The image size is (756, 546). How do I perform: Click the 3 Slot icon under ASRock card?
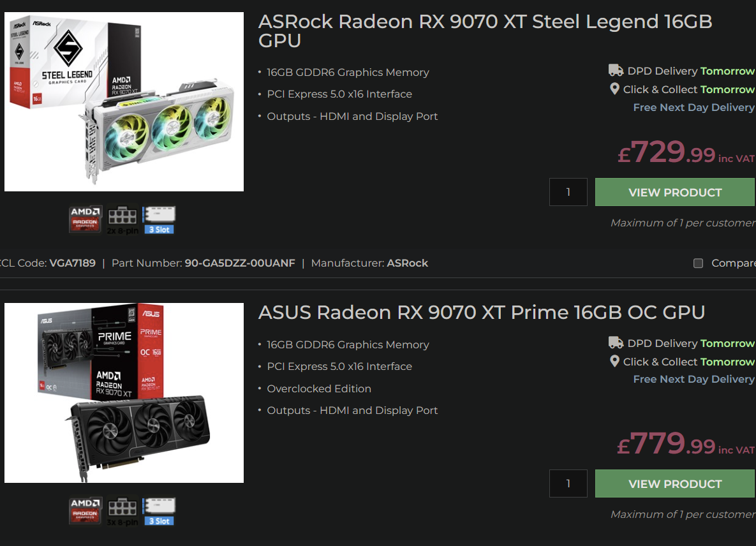click(159, 219)
